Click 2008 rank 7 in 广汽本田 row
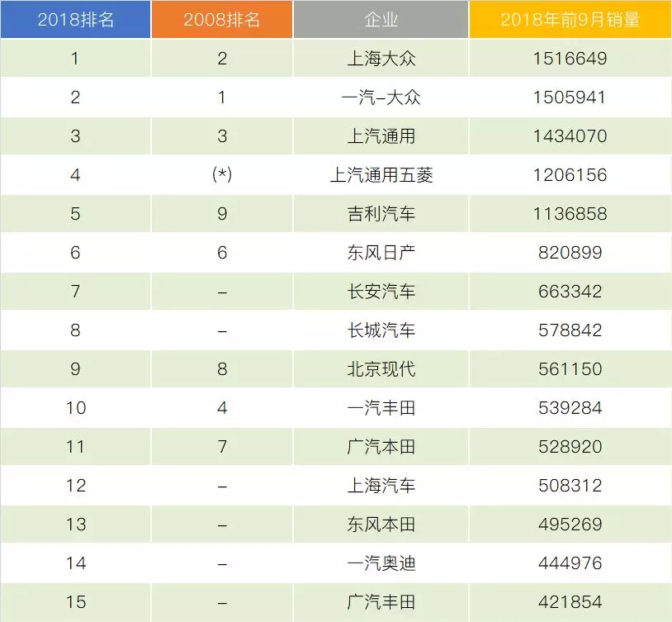 (222, 447)
